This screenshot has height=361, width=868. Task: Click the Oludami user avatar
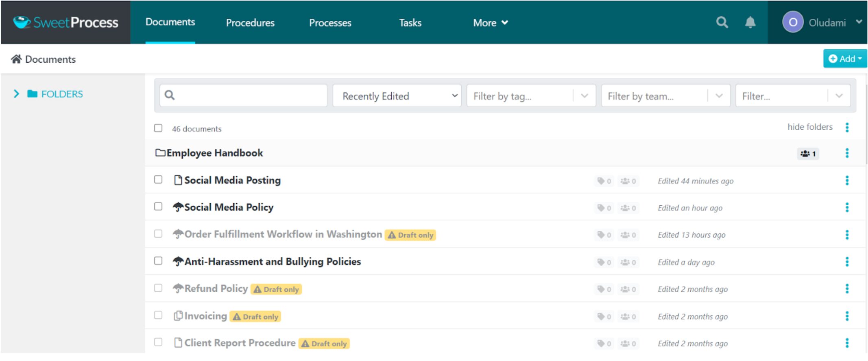[x=793, y=22]
